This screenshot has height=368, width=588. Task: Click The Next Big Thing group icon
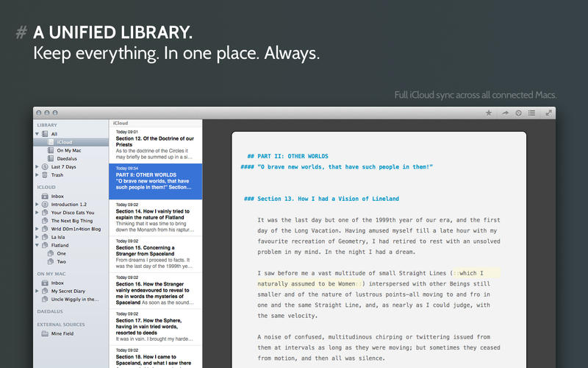point(45,221)
